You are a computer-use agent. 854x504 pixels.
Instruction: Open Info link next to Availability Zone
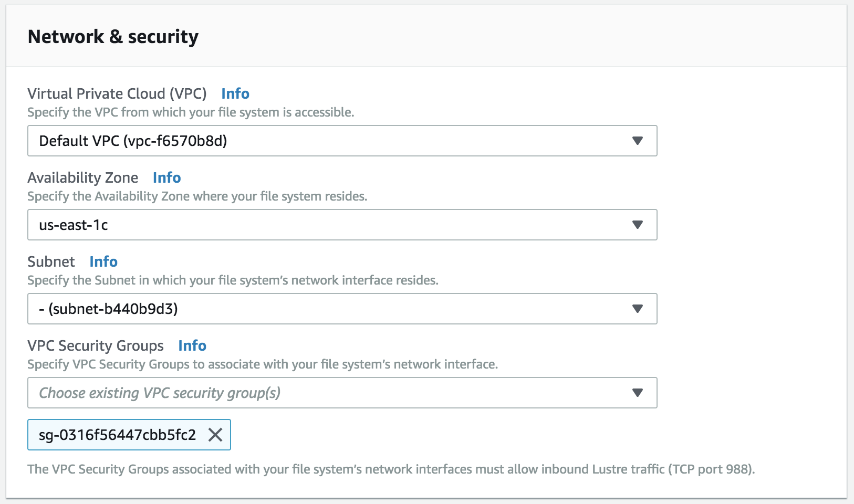coord(167,177)
